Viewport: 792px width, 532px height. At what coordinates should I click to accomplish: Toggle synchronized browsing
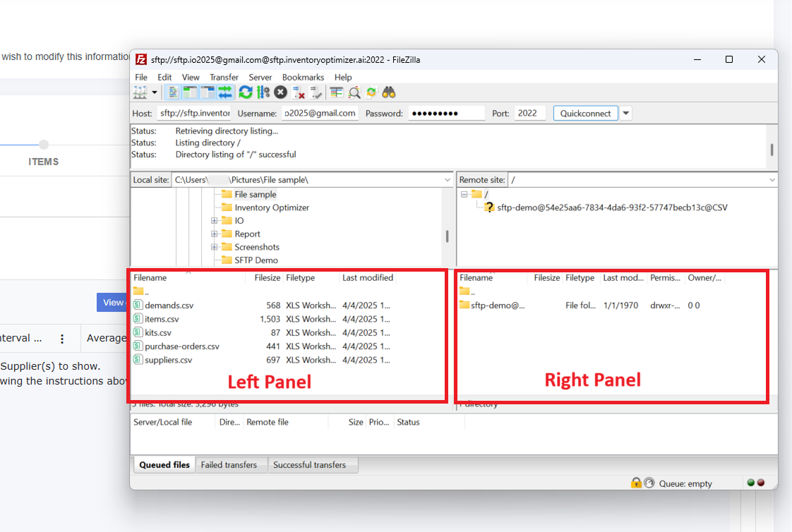(371, 92)
